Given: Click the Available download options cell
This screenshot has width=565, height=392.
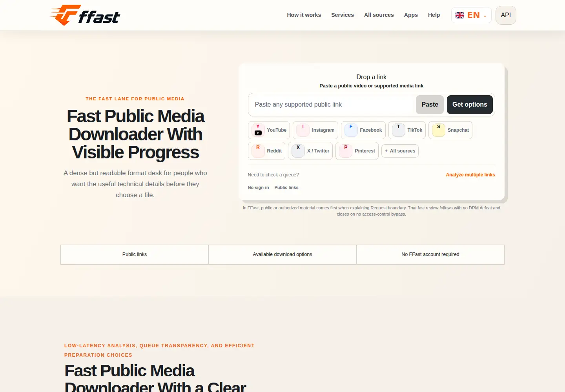Looking at the screenshot, I should pyautogui.click(x=282, y=254).
